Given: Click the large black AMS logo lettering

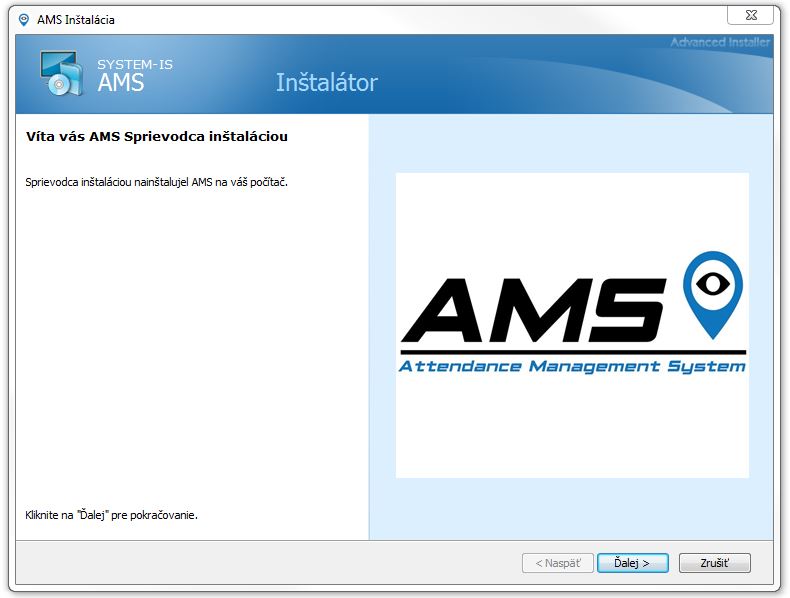Looking at the screenshot, I should coord(534,310).
